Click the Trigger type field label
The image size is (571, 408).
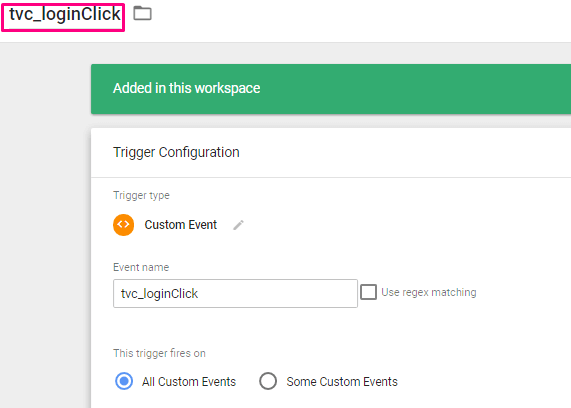coord(141,195)
